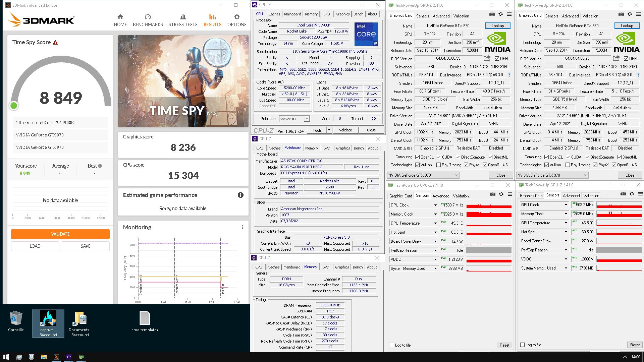Click Time Spy score gauge green dot
The width and height of the screenshot is (644, 362).
(14, 106)
